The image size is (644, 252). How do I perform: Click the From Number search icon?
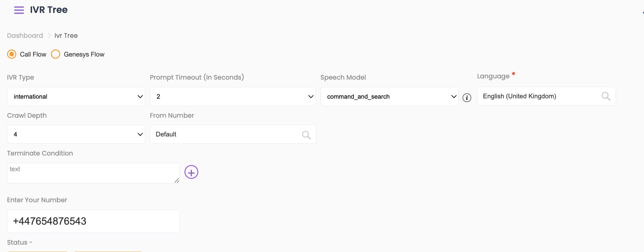pyautogui.click(x=306, y=135)
